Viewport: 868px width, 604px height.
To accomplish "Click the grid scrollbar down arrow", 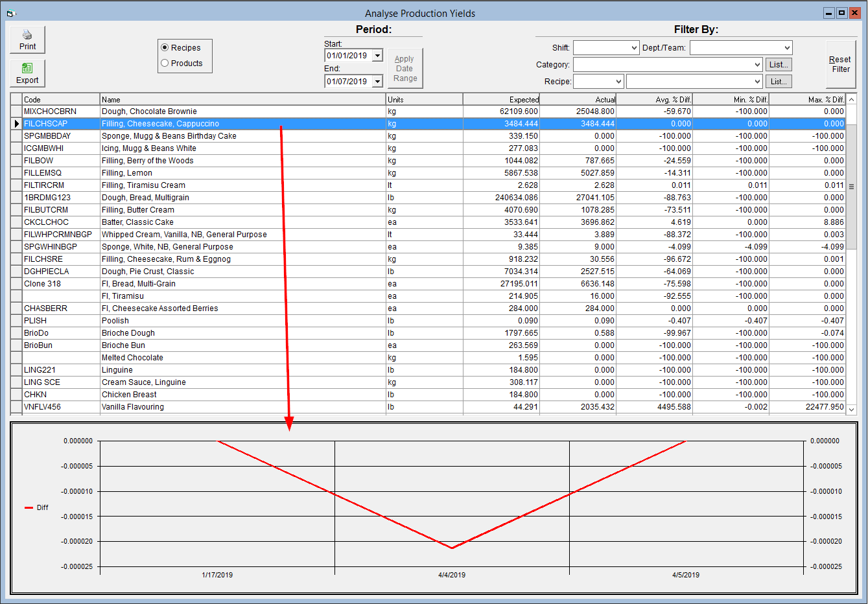I will click(x=852, y=410).
